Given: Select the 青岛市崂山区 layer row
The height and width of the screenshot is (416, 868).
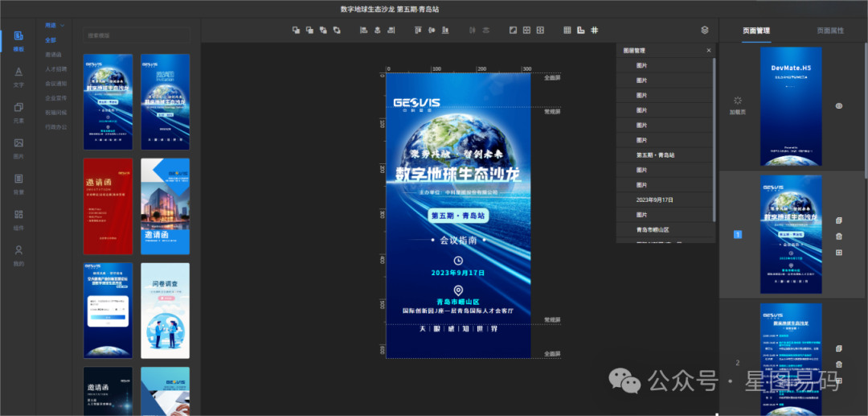Looking at the screenshot, I should click(x=665, y=229).
